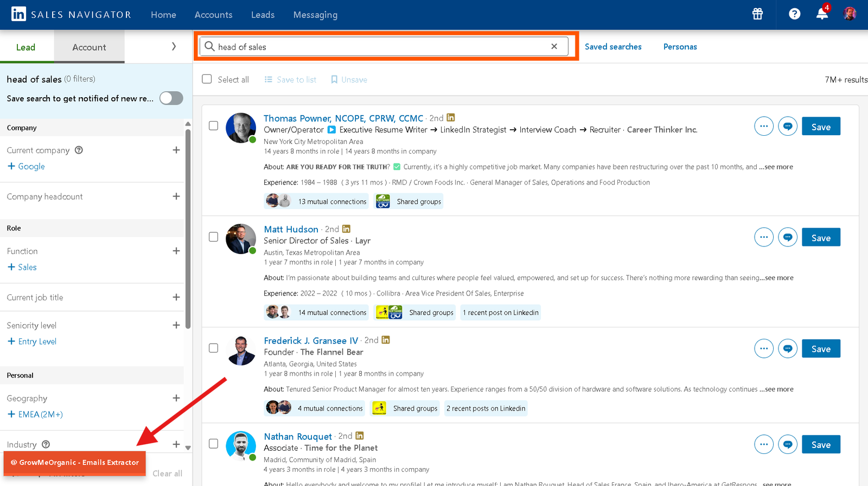
Task: Click the Current company help icon
Action: pos(79,150)
